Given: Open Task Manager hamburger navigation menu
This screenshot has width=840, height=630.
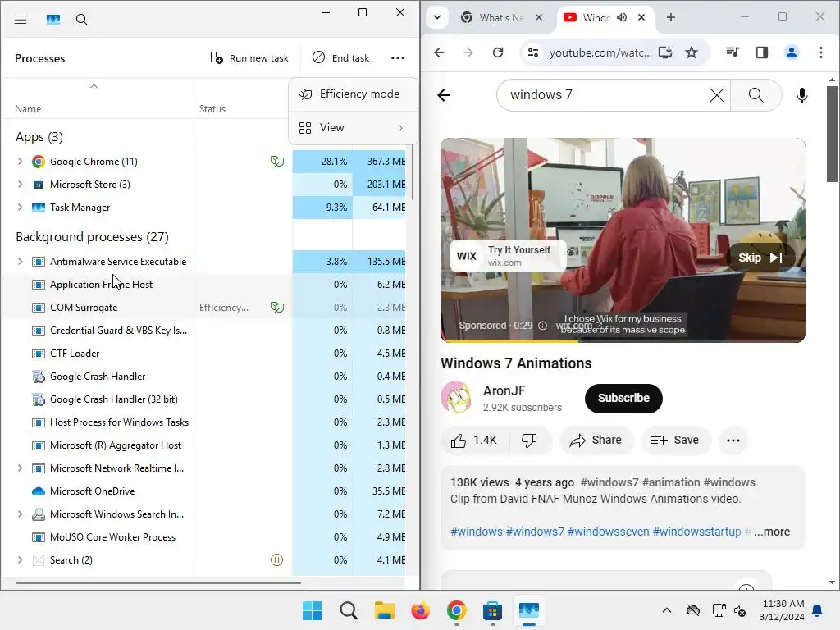Looking at the screenshot, I should click(21, 20).
